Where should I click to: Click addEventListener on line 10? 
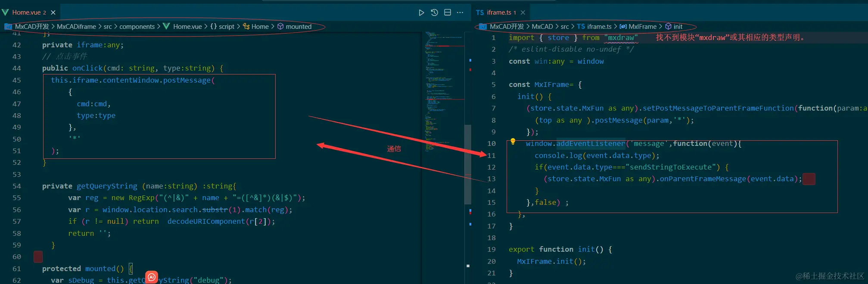point(591,143)
